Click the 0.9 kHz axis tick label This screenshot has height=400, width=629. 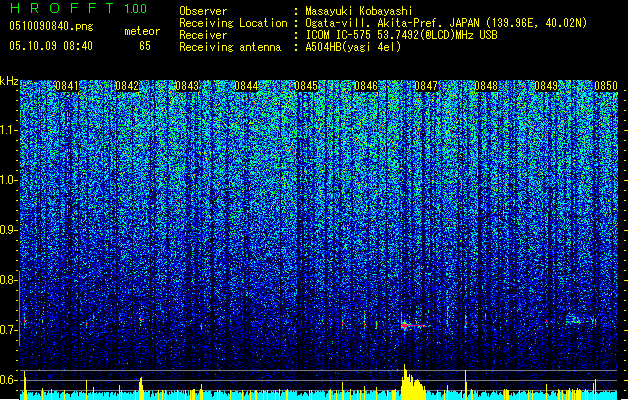coord(8,230)
